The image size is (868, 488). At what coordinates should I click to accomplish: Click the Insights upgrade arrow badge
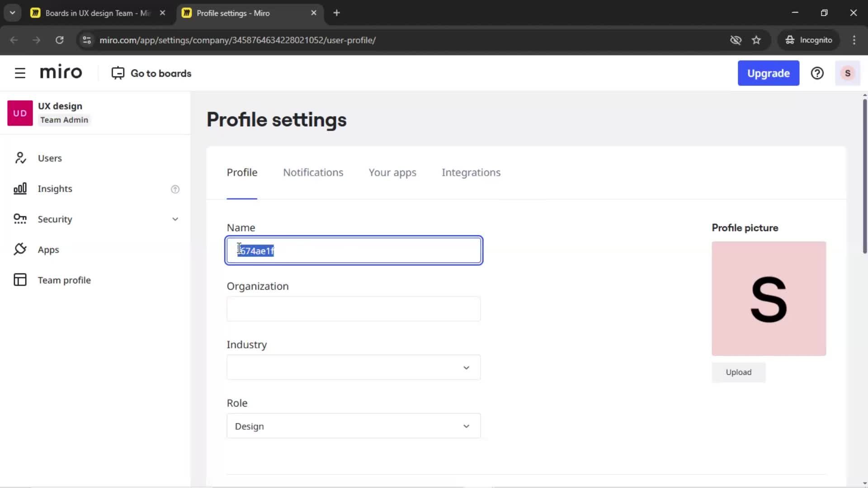click(x=175, y=189)
